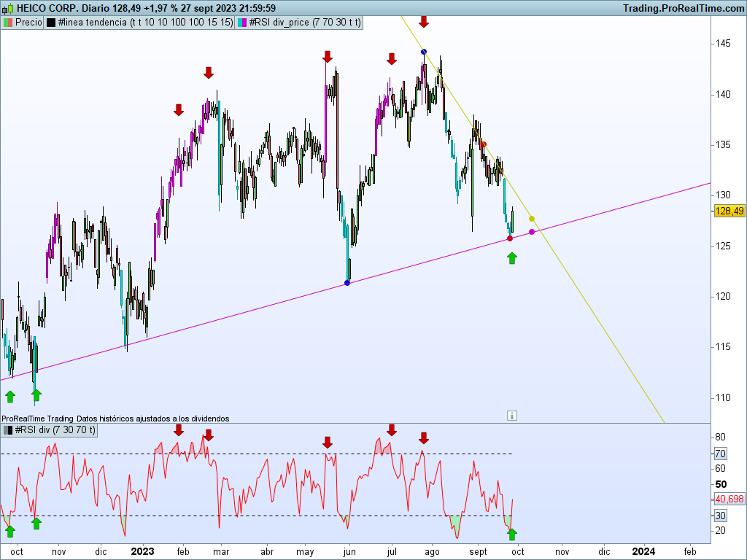Select the red dot on the yellow trendline
The image size is (747, 560).
484,144
